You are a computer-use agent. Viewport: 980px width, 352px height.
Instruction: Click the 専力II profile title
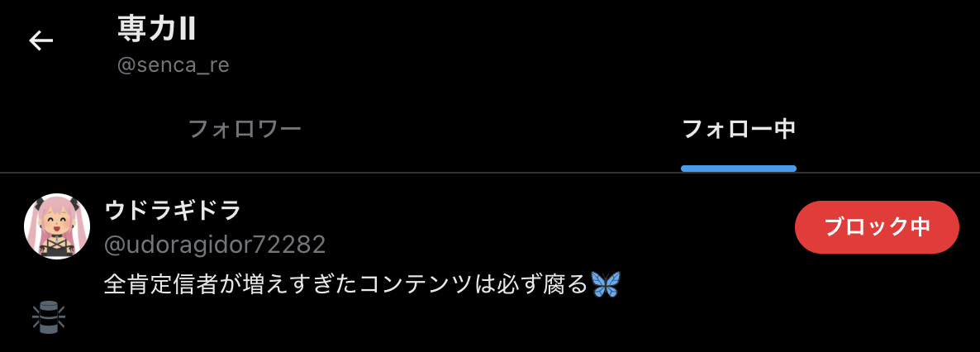156,30
